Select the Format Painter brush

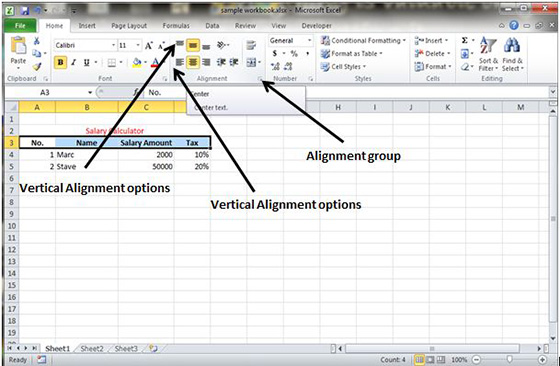click(x=37, y=66)
